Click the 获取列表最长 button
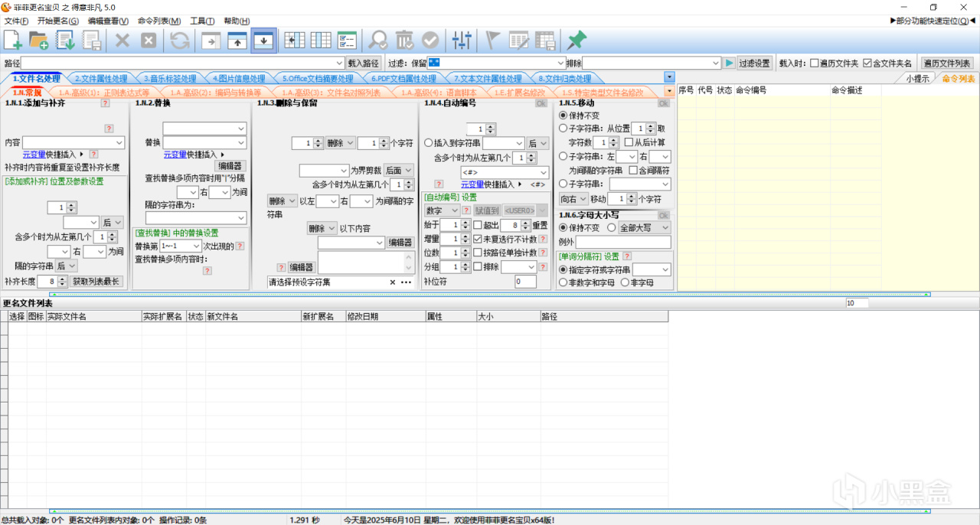 96,282
